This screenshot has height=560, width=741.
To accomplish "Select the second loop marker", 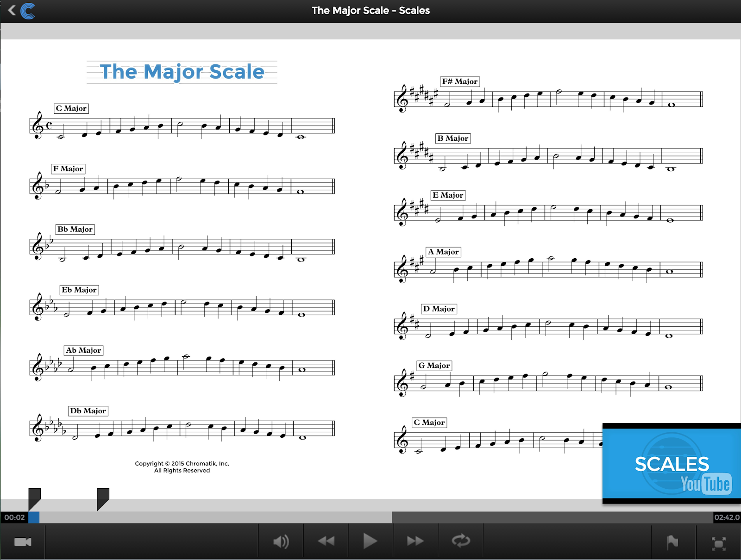I will (x=103, y=499).
